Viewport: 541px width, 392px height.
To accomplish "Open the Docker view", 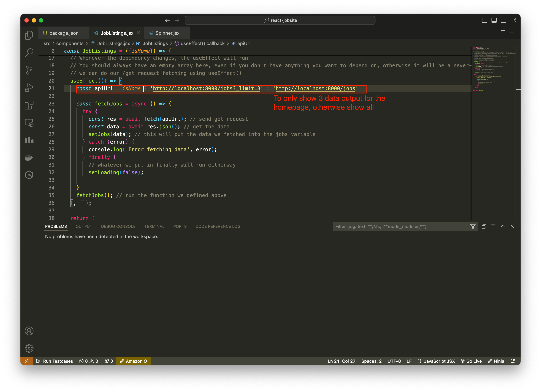I will point(29,158).
